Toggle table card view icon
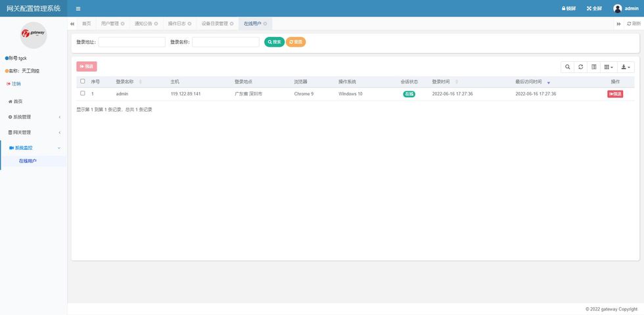The width and height of the screenshot is (644, 315). [593, 67]
